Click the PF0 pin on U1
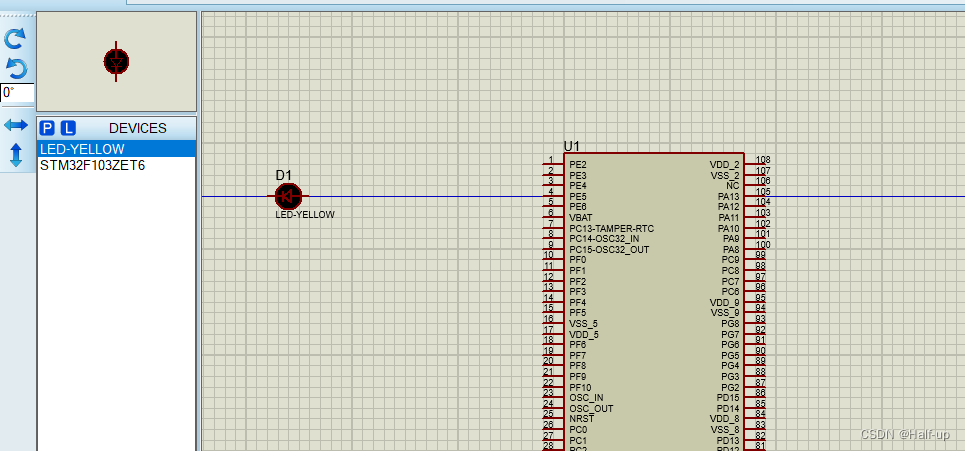Screen dimensions: 965x451 578,260
